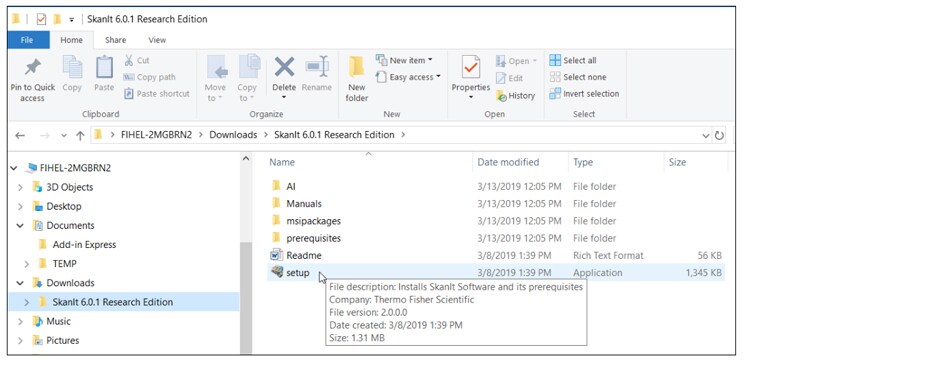Open the address bar history dropdown
The height and width of the screenshot is (365, 950).
pos(705,136)
